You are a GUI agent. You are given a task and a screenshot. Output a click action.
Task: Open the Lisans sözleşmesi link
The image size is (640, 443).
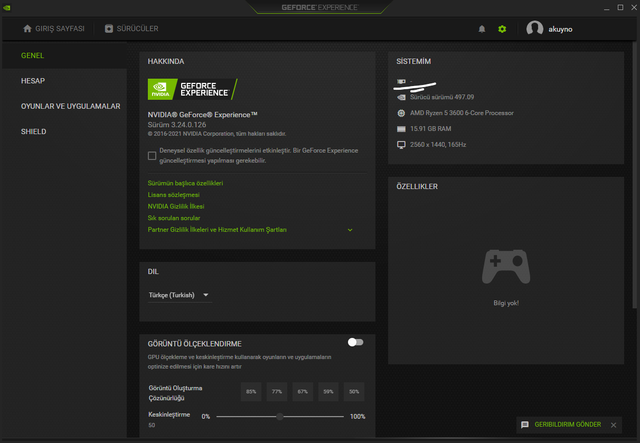(173, 195)
